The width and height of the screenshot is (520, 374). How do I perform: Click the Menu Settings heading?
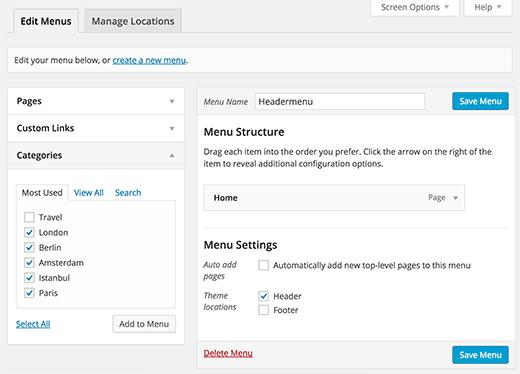240,245
